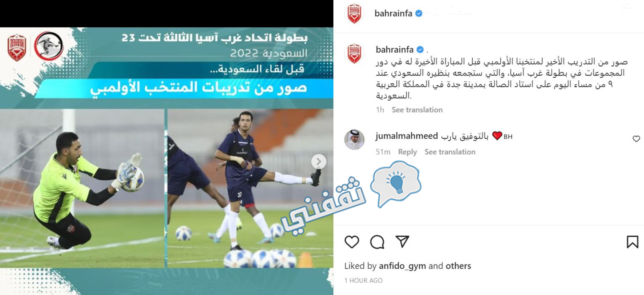Click the 1 HOUR AGO timestamp
The image size is (644, 295).
pos(363,281)
